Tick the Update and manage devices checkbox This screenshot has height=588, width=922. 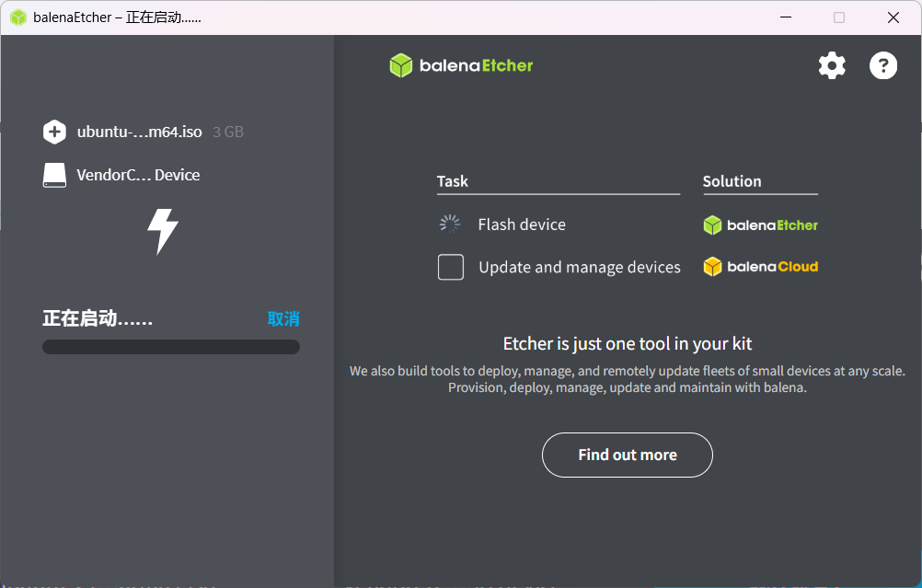tap(450, 267)
